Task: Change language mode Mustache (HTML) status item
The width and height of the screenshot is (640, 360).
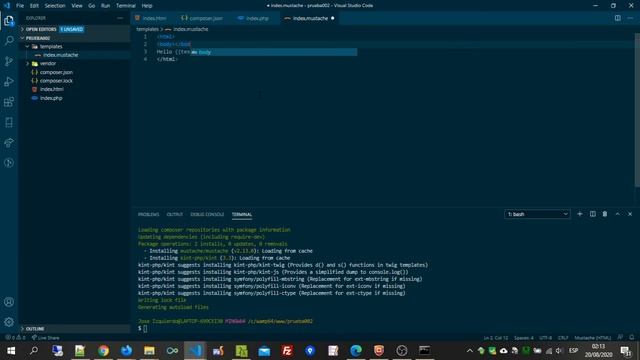Action: click(593, 338)
